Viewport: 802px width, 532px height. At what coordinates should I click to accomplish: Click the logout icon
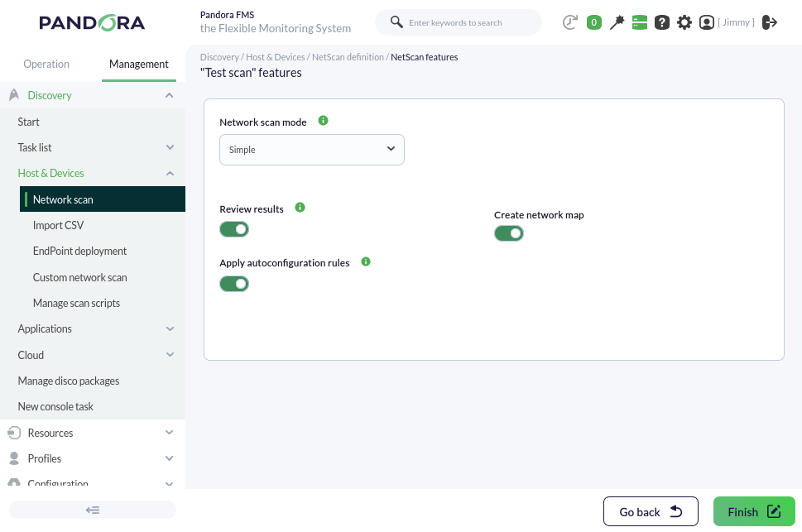(770, 22)
